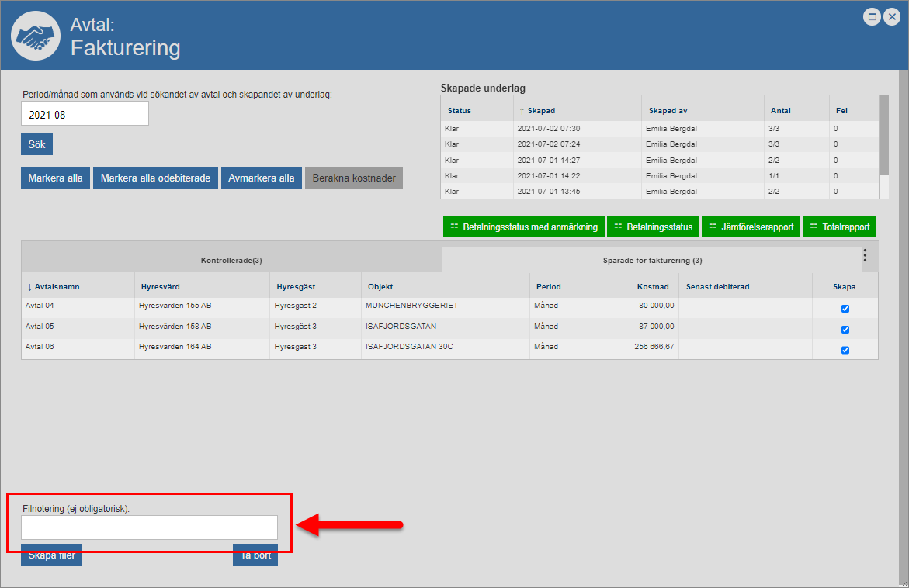This screenshot has height=588, width=909.
Task: Uncheck Skapa checkbox for Avtal 04
Action: click(x=845, y=309)
